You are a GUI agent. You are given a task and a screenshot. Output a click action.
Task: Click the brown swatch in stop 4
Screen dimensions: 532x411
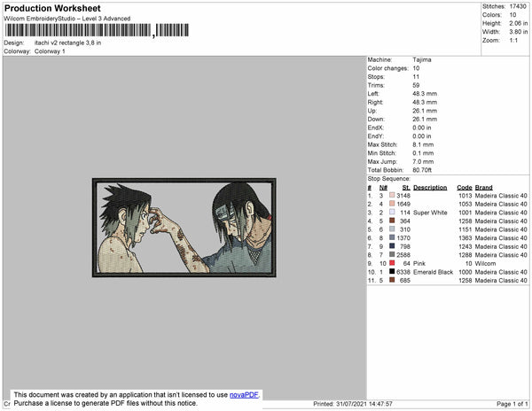pos(392,221)
